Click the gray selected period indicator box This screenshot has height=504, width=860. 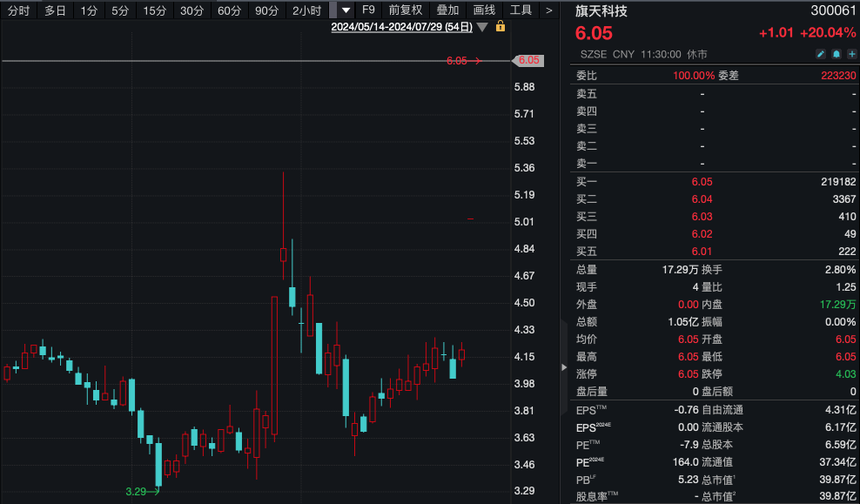(333, 10)
